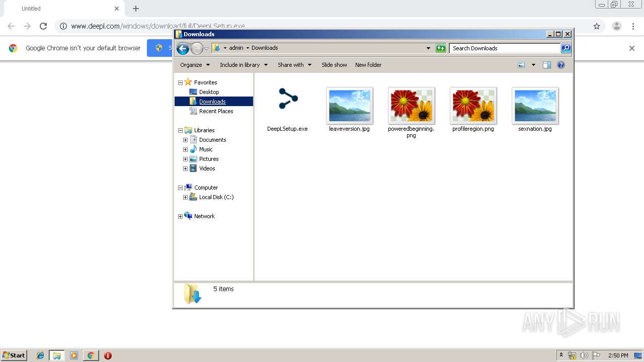Screen dimensions: 644x362
Task: Click the Windows Start button
Action: click(x=14, y=355)
